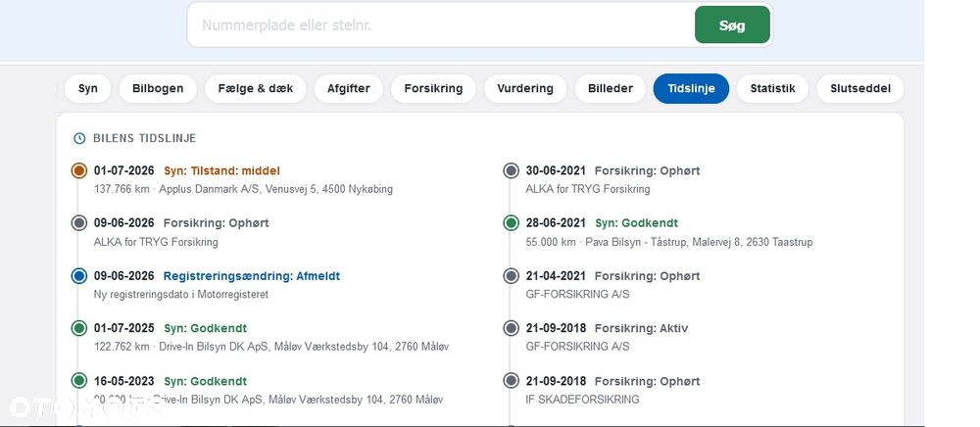This screenshot has width=980, height=427.
Task: Click the orange marker for 01-07-2026 inspection
Action: click(78, 170)
